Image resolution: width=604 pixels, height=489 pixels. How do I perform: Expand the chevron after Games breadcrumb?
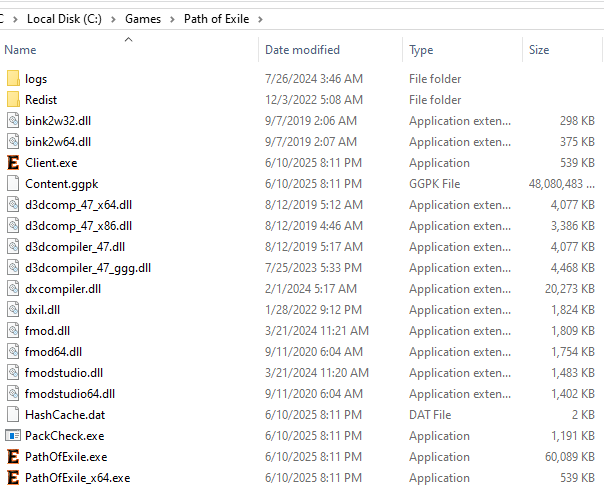pos(172,19)
